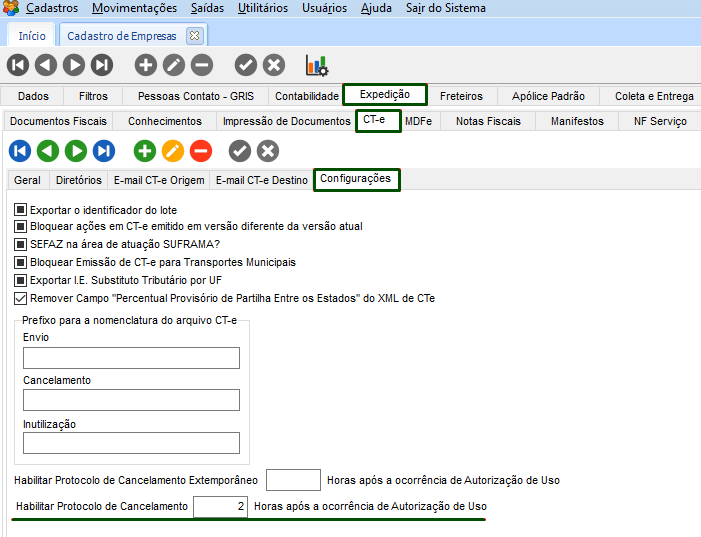The width and height of the screenshot is (701, 537).
Task: Click the Envio prefix input field
Action: (131, 358)
